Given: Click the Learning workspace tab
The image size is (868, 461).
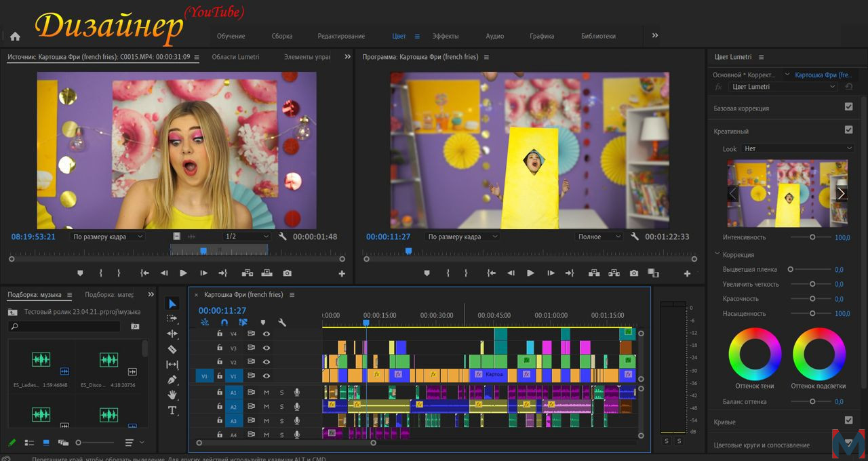Looking at the screenshot, I should click(x=231, y=36).
